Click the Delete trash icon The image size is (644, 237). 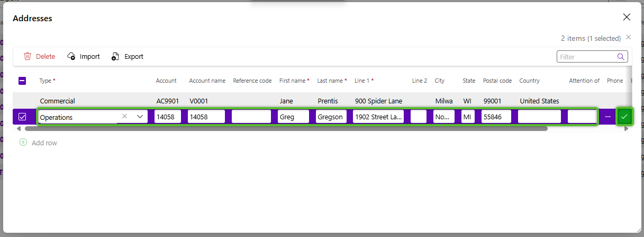click(28, 56)
